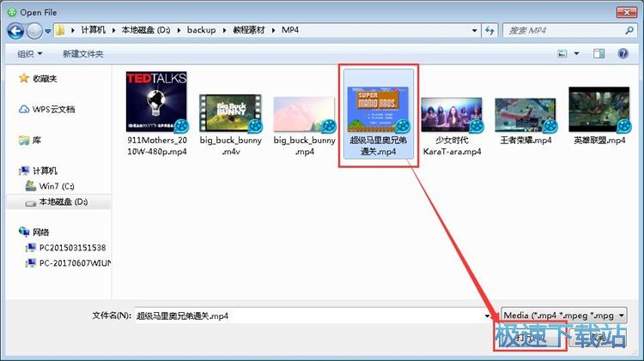Select 本地磁盘 (D:) in the navigation tree
The width and height of the screenshot is (644, 361).
click(64, 202)
